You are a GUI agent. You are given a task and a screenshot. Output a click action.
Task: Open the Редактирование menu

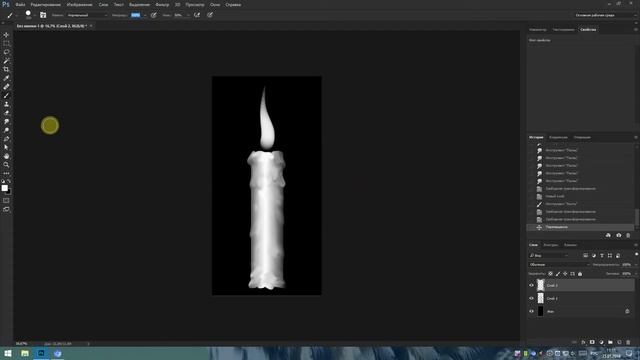46,4
